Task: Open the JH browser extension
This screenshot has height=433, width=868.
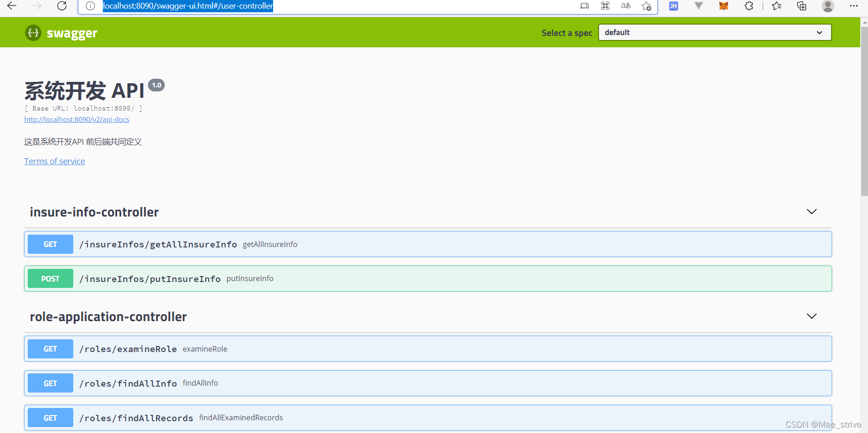Action: pyautogui.click(x=673, y=6)
